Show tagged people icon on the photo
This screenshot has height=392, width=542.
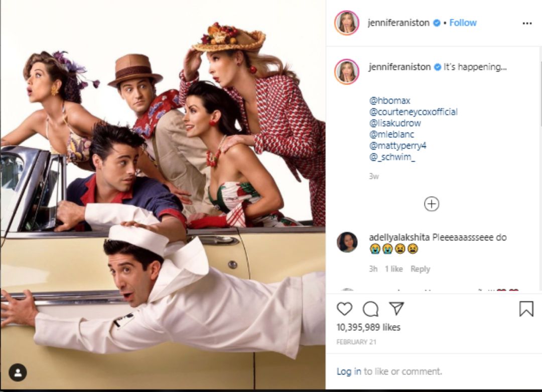pyautogui.click(x=18, y=372)
